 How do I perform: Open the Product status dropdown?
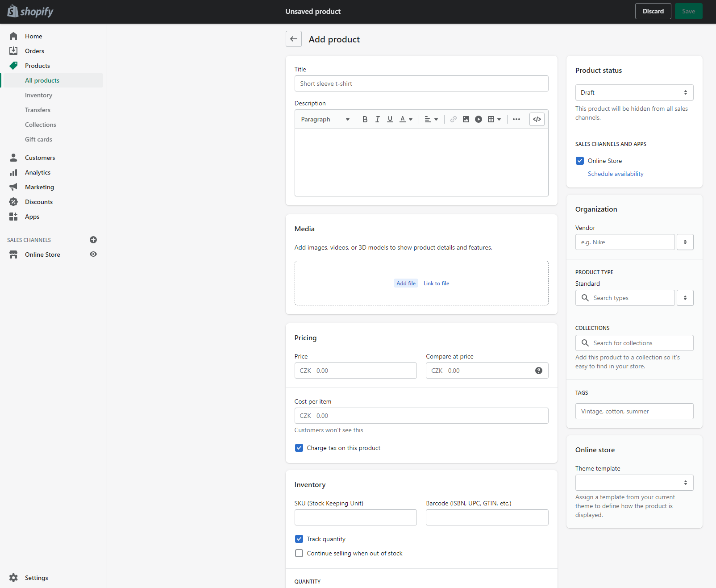pos(634,92)
